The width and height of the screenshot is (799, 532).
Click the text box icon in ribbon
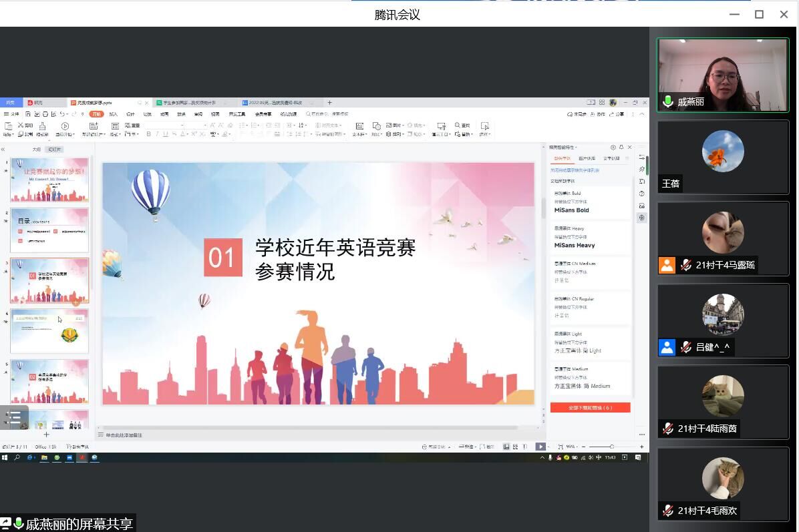(359, 126)
